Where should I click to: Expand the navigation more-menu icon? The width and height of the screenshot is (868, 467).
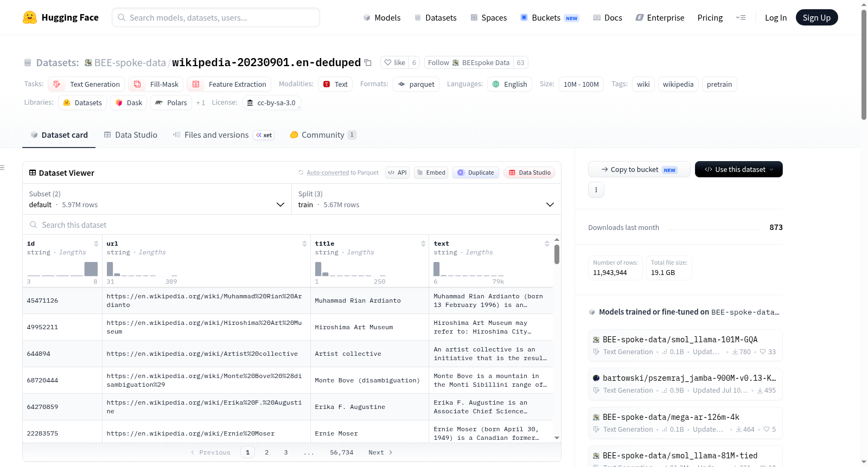point(741,18)
